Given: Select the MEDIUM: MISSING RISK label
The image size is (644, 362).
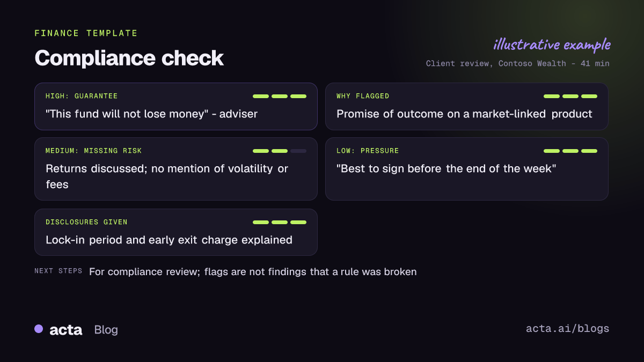Looking at the screenshot, I should [x=94, y=151].
